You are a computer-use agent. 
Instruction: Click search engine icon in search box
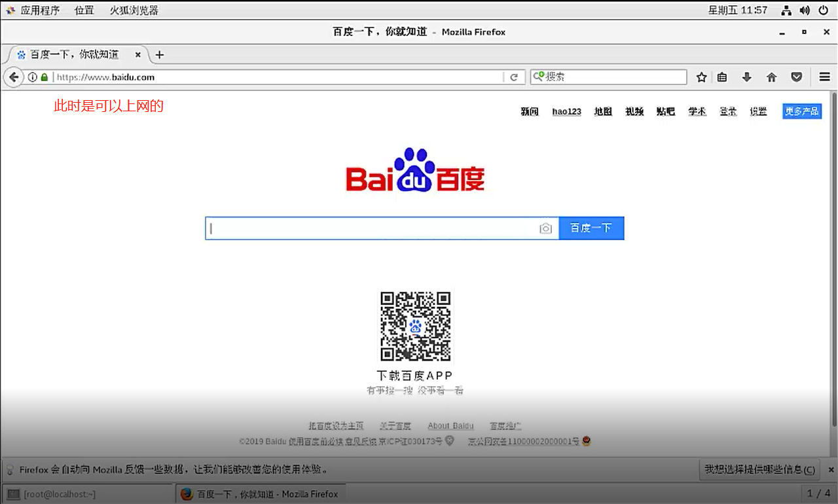[538, 77]
